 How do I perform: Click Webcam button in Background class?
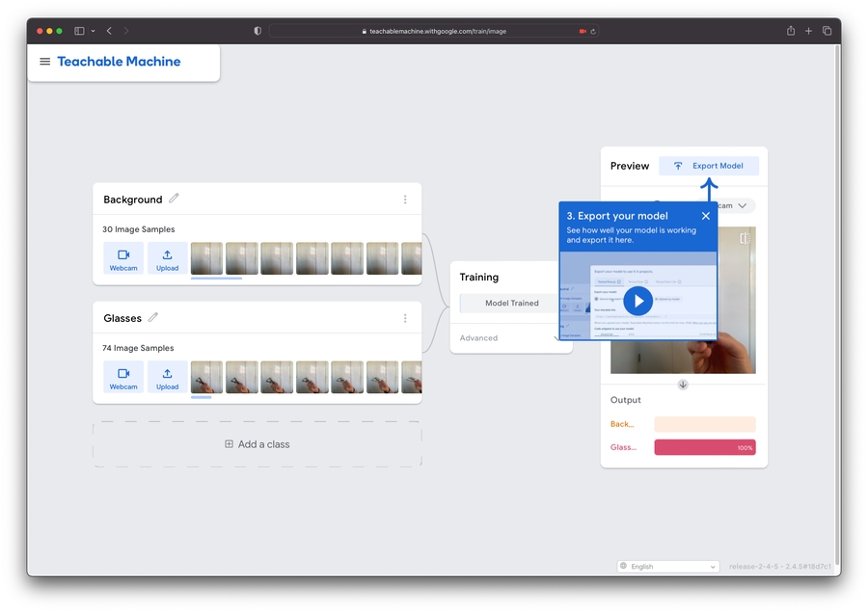[123, 258]
